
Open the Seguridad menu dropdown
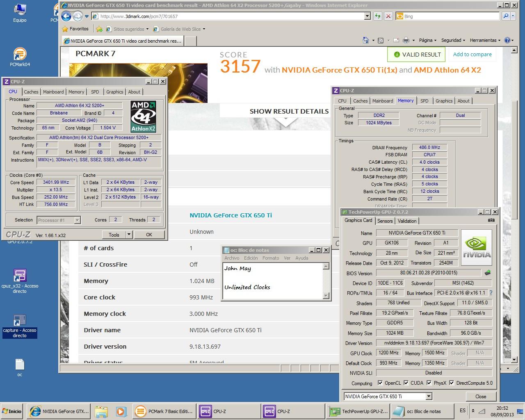point(453,40)
